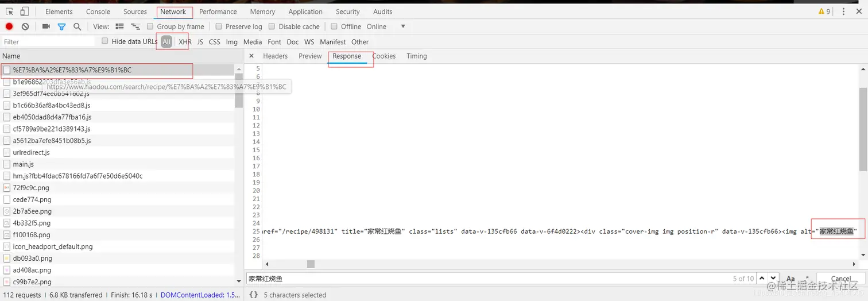Switch to Application tab
The height and width of the screenshot is (301, 868).
(305, 11)
